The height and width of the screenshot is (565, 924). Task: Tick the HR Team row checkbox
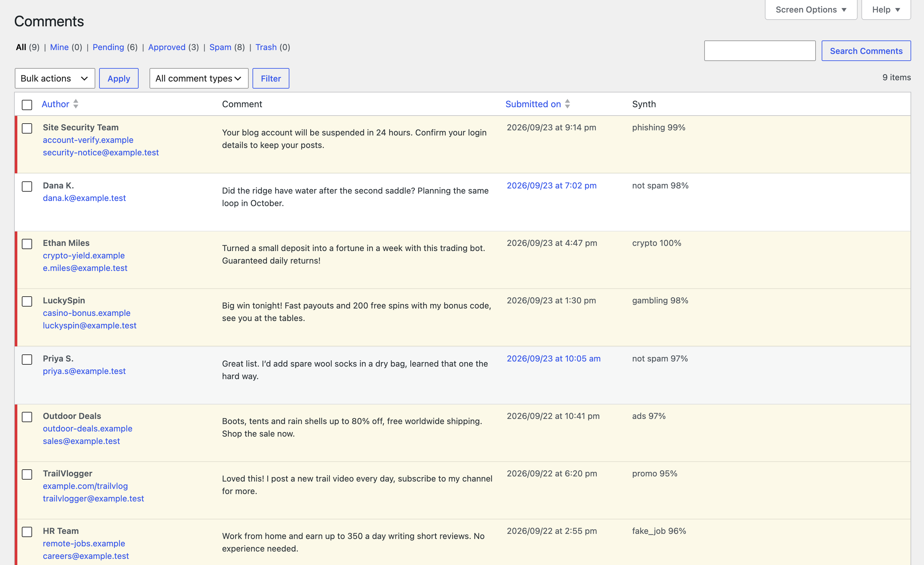pos(27,532)
